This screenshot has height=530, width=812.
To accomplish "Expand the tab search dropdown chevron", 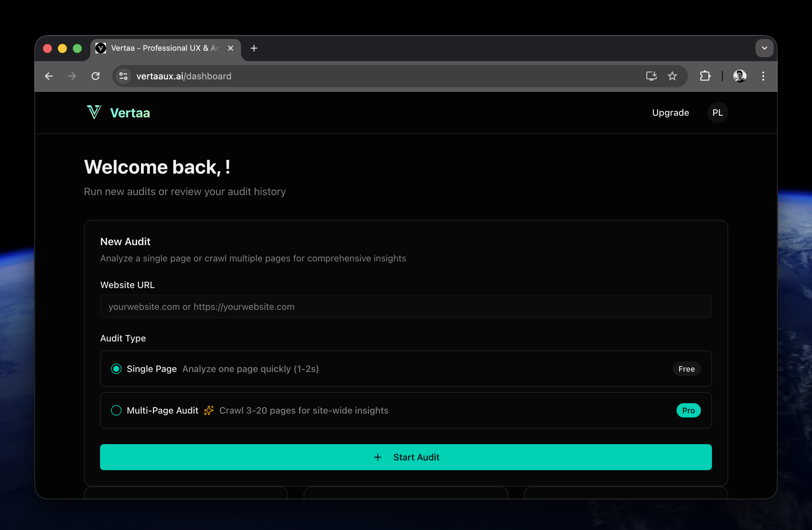I will pyautogui.click(x=764, y=48).
